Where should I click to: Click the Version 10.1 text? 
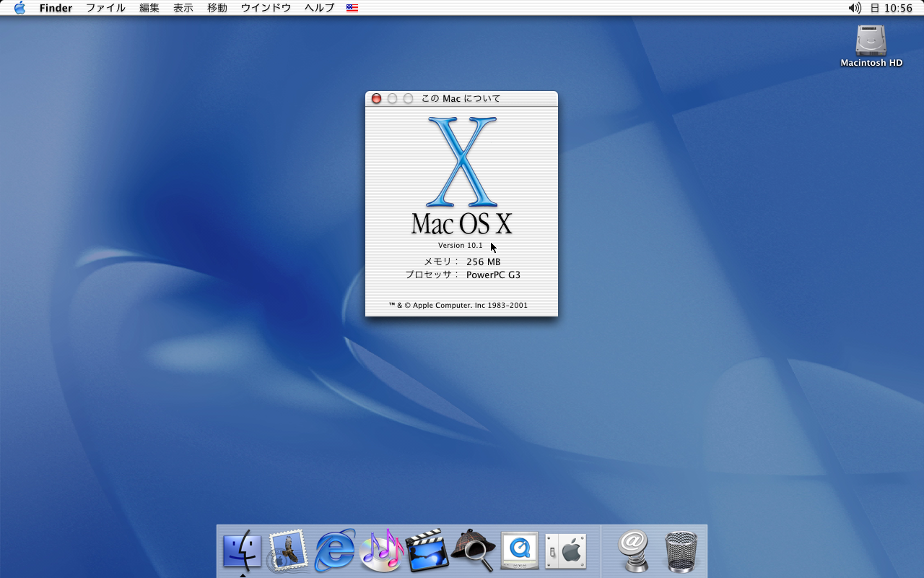461,246
